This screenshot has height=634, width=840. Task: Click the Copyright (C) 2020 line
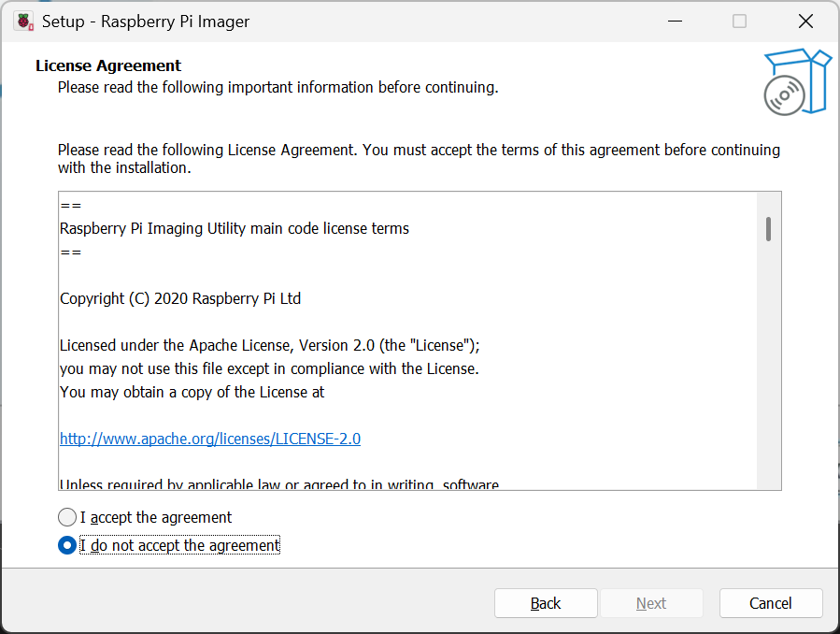tap(180, 298)
